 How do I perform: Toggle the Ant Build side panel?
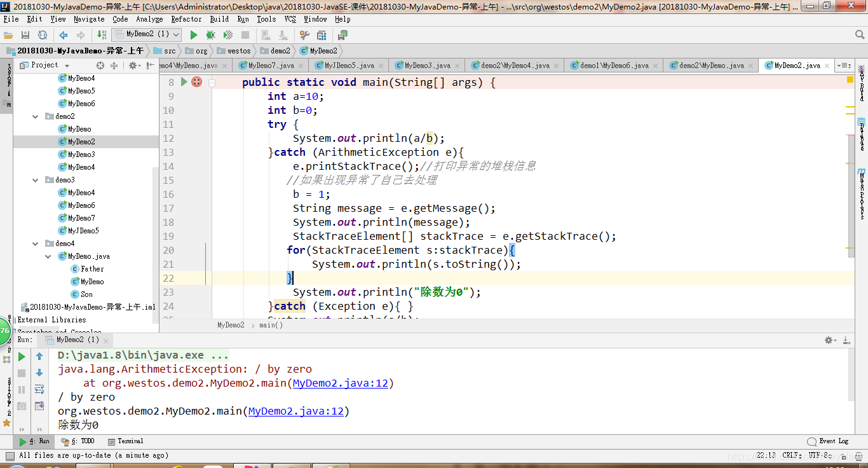tap(862, 84)
